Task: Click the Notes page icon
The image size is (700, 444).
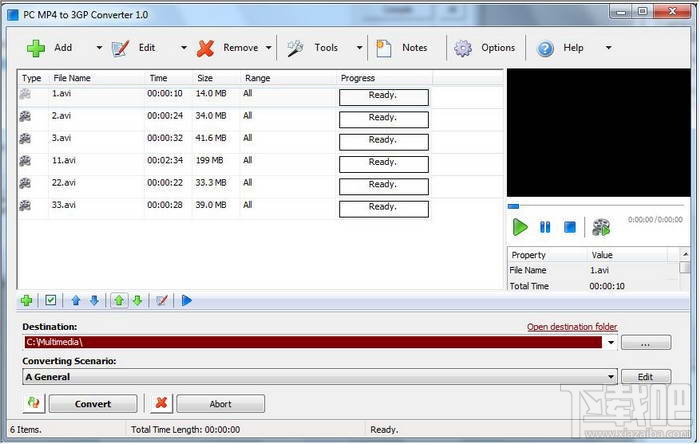Action: pos(383,48)
